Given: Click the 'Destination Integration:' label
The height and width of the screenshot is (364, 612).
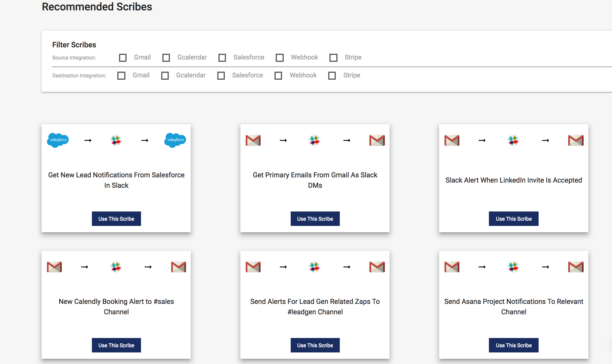Looking at the screenshot, I should coord(79,76).
